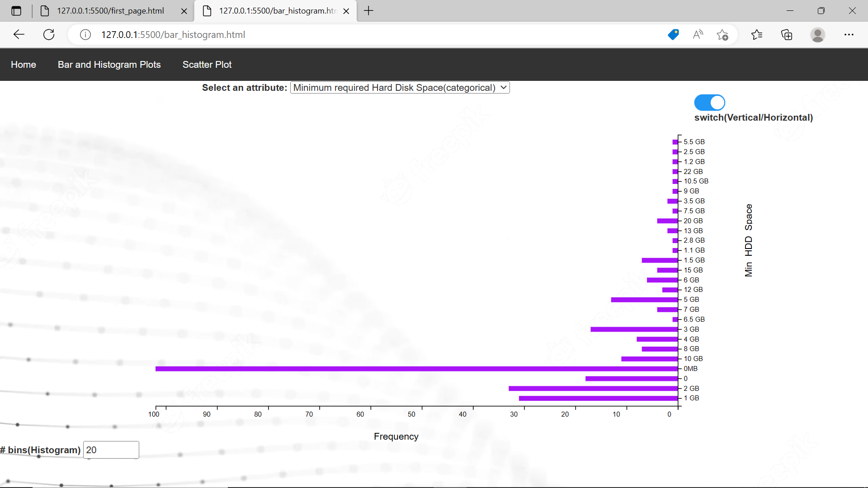Screen dimensions: 868x488
Task: Open the Select an attribute dropdown
Action: point(400,88)
